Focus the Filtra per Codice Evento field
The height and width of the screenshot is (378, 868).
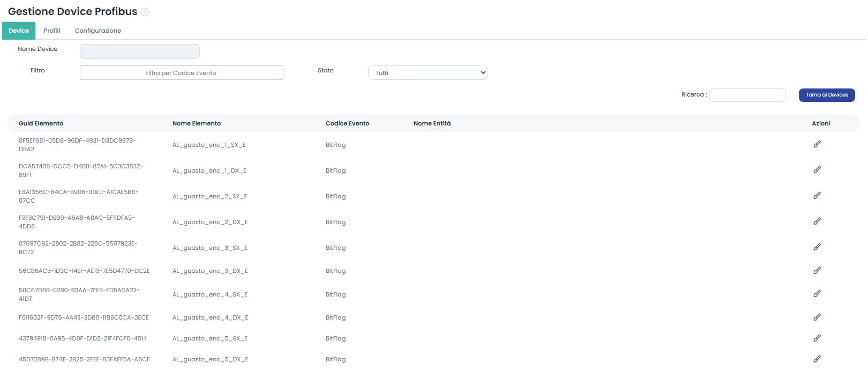tap(181, 73)
